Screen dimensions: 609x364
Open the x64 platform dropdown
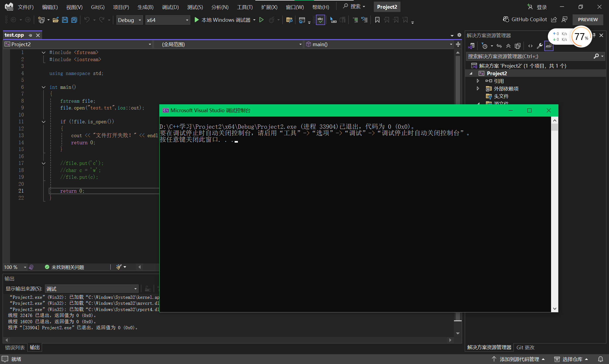tap(167, 20)
